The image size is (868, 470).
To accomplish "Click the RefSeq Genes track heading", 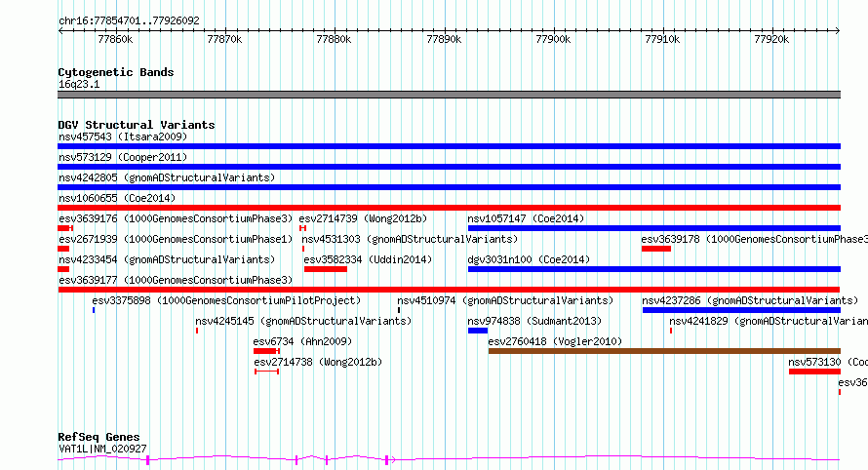I will point(99,437).
